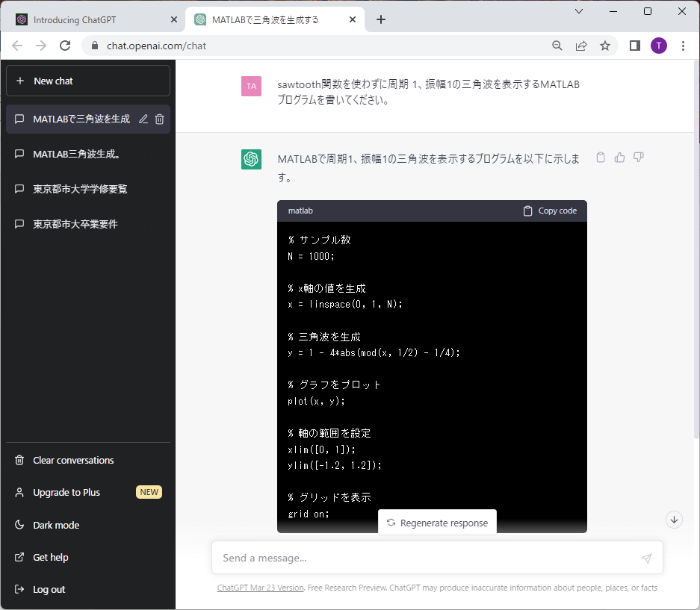The height and width of the screenshot is (610, 700).
Task: Rename chat with the pencil edit icon
Action: point(143,119)
